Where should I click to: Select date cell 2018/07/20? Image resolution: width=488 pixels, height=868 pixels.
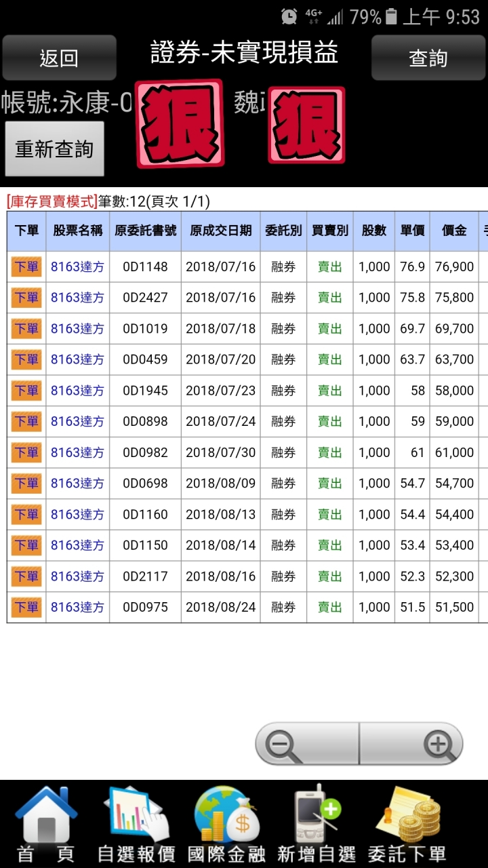click(x=221, y=359)
